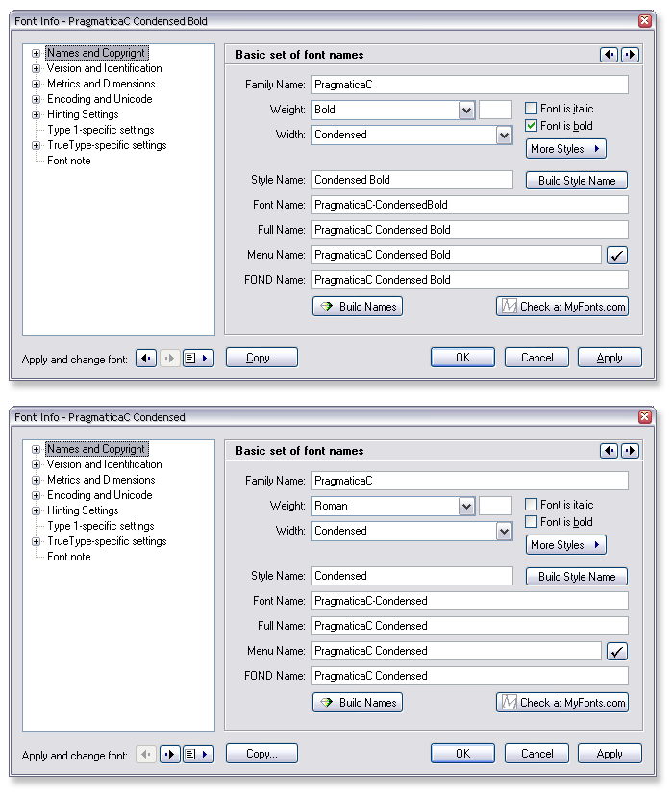Open More Styles menu in Condensed Bold window

(x=566, y=149)
